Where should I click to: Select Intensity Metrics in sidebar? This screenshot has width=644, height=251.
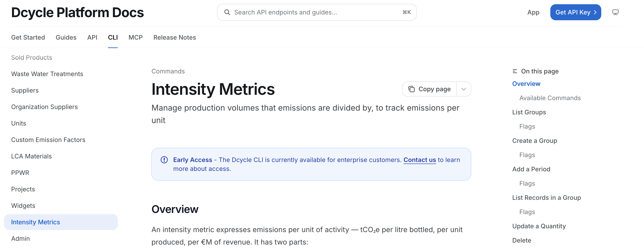point(61,222)
